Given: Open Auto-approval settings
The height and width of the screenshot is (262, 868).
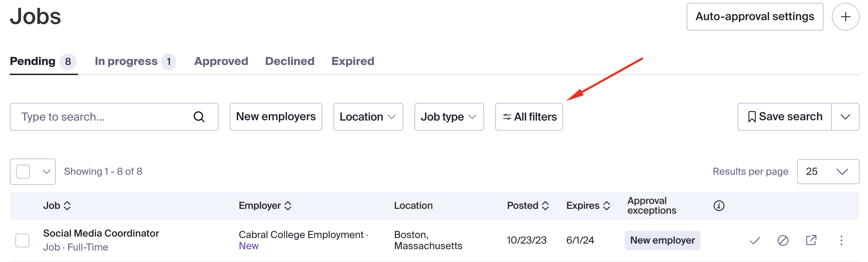Looking at the screenshot, I should tap(755, 17).
